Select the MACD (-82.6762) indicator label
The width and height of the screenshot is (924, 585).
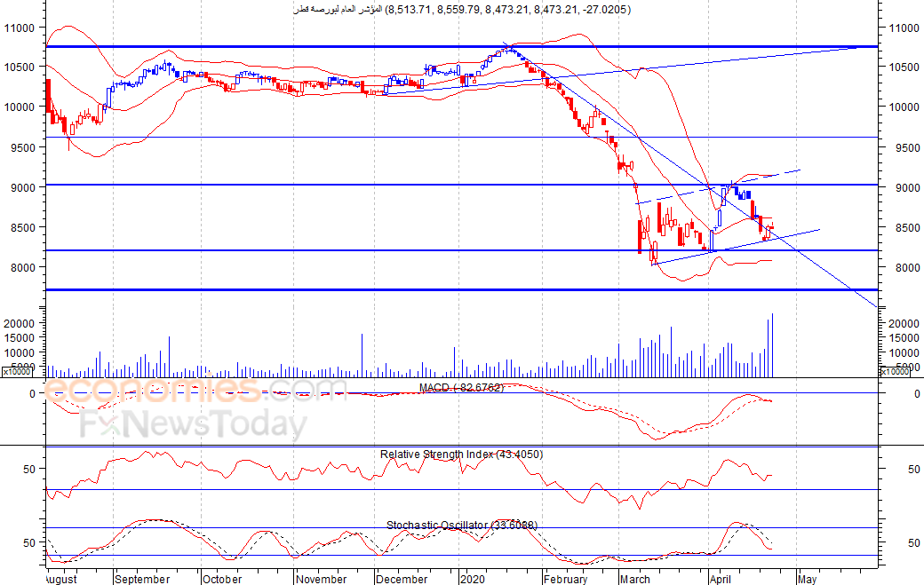point(461,387)
